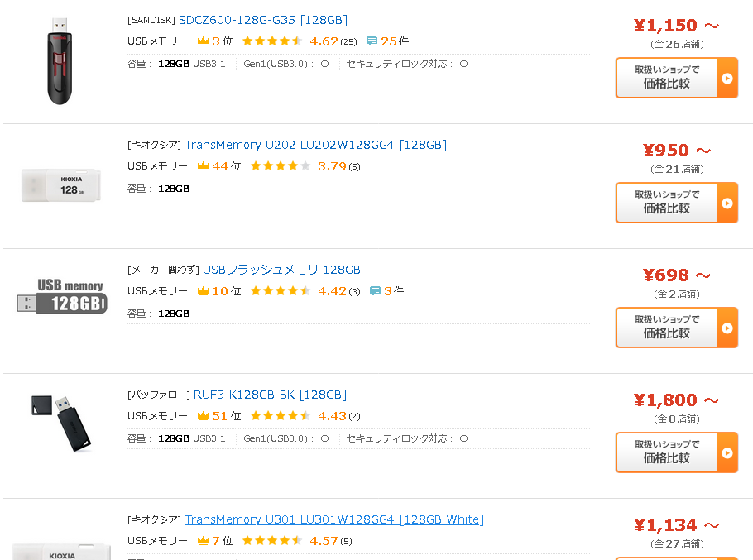Click 価格比較 button for the ¥1,800 Buffalo item

pyautogui.click(x=677, y=452)
